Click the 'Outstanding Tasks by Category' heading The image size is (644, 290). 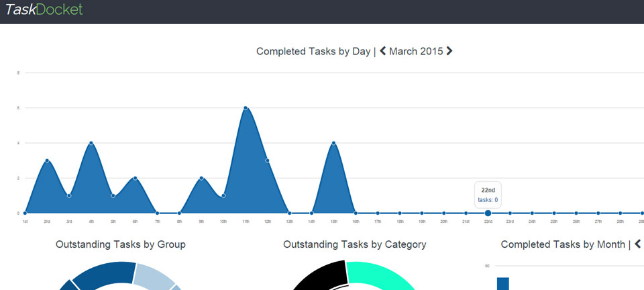(x=355, y=244)
